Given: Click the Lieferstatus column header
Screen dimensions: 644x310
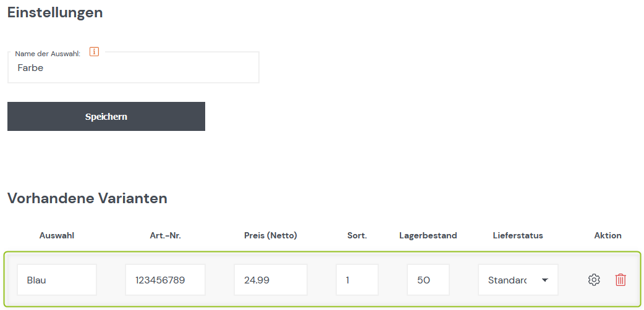Looking at the screenshot, I should coord(518,236).
